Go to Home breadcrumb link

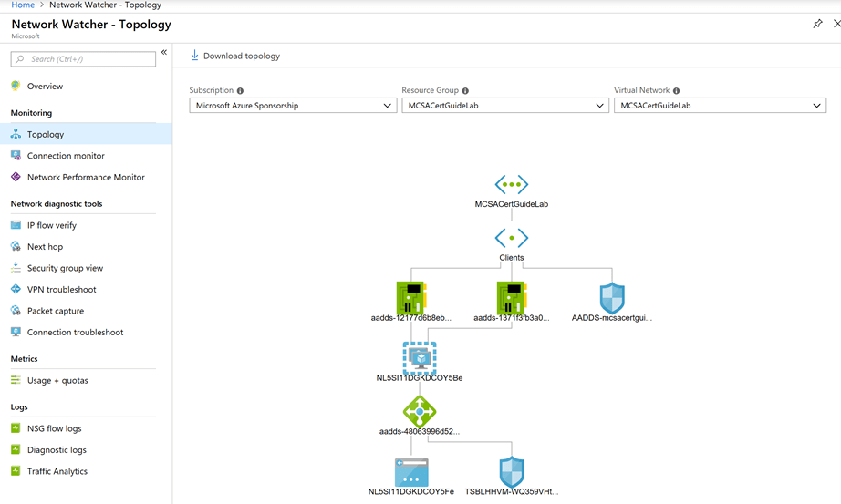pyautogui.click(x=23, y=5)
